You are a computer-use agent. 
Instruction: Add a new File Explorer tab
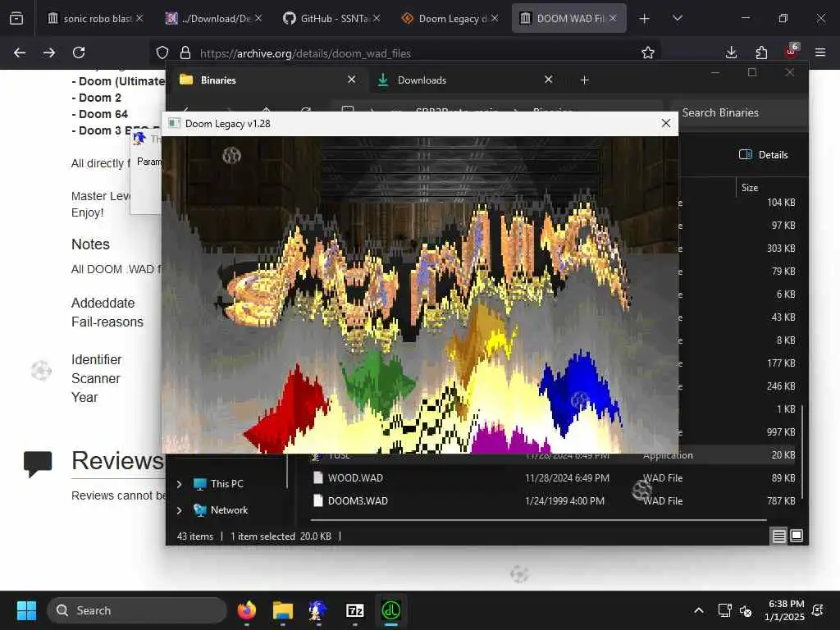click(584, 80)
